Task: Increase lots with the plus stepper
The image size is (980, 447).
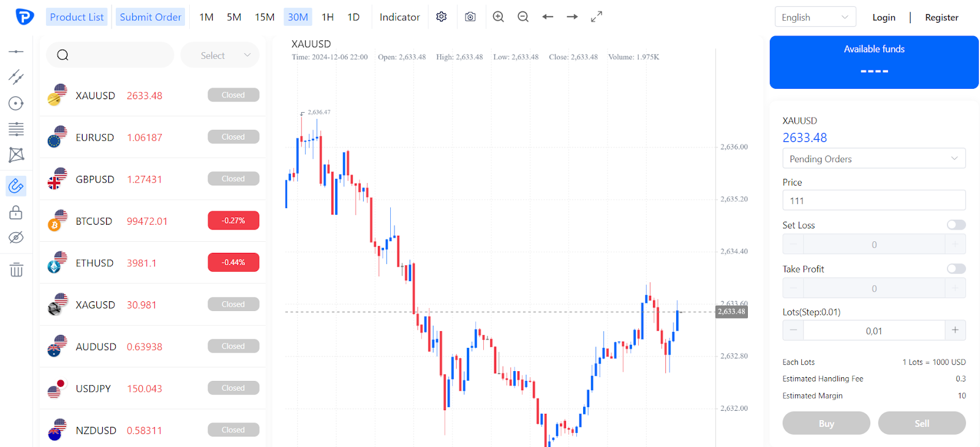Action: pyautogui.click(x=955, y=330)
